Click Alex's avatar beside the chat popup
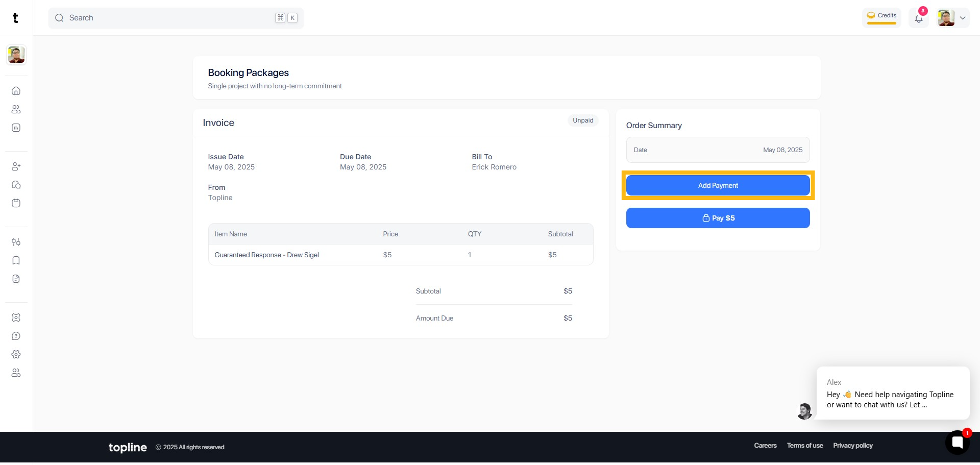This screenshot has width=980, height=465. [x=804, y=411]
